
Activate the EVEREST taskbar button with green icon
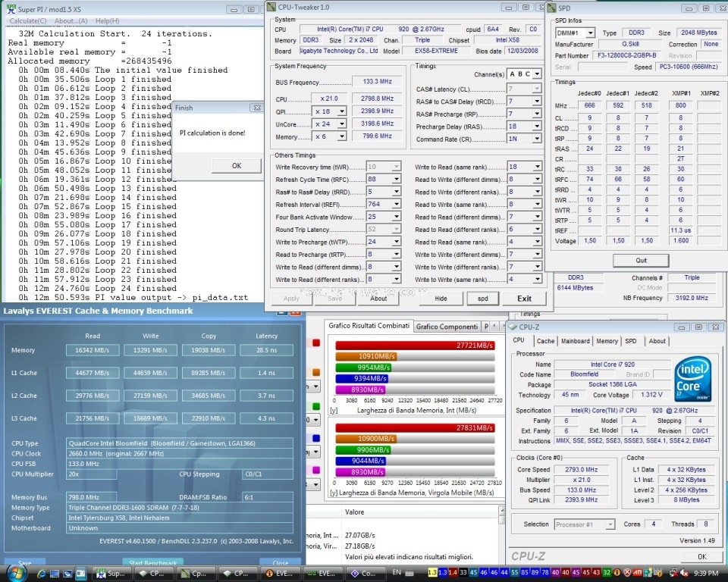point(324,574)
